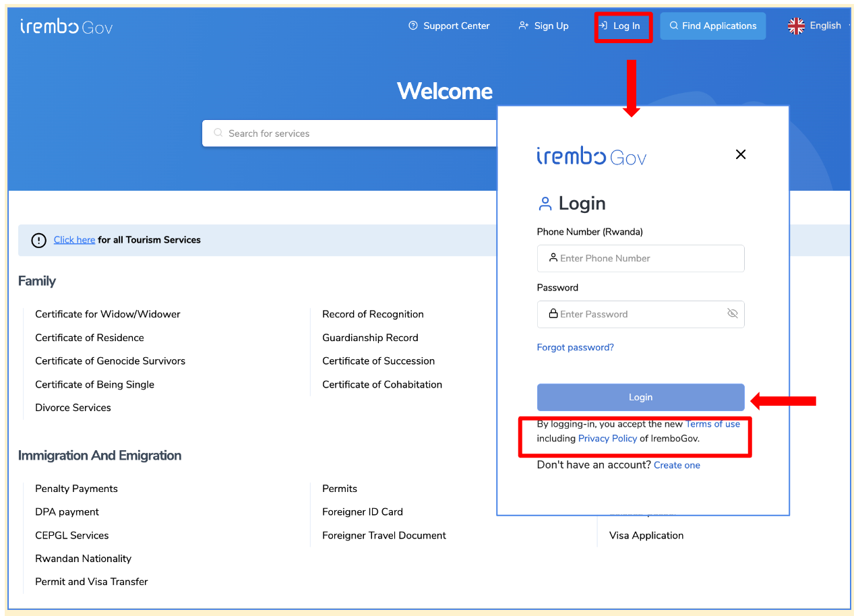Click the IremboGov logo in header

tap(66, 26)
